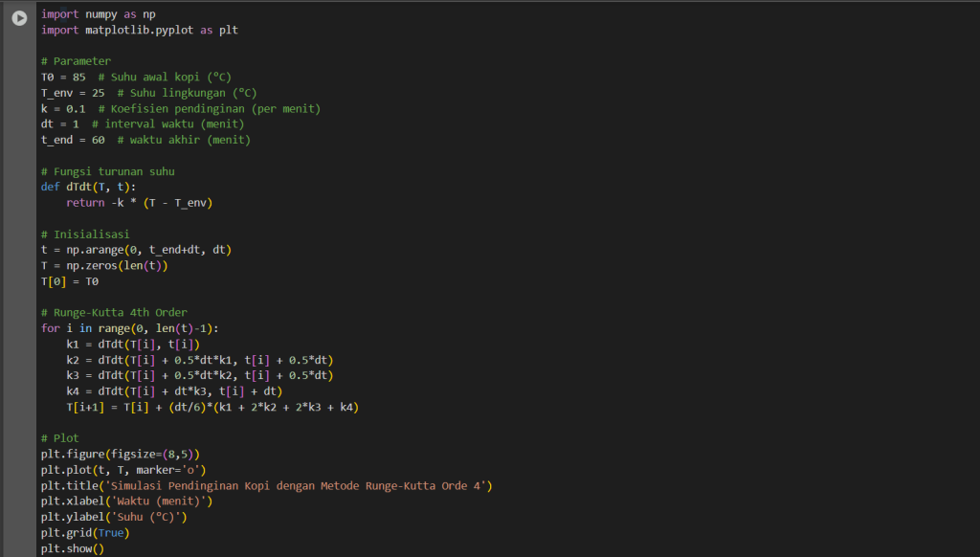The image size is (980, 557).
Task: Click the 'import numpy as np' line
Action: (98, 14)
